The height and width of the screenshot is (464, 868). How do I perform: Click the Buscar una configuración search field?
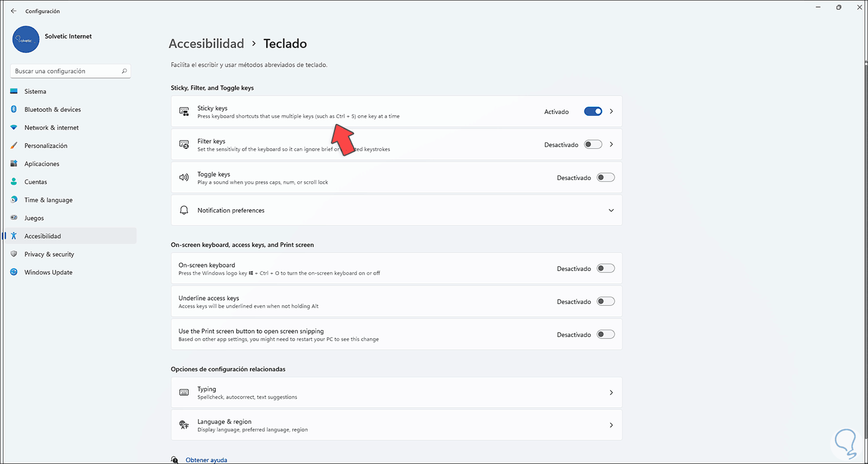click(65, 71)
